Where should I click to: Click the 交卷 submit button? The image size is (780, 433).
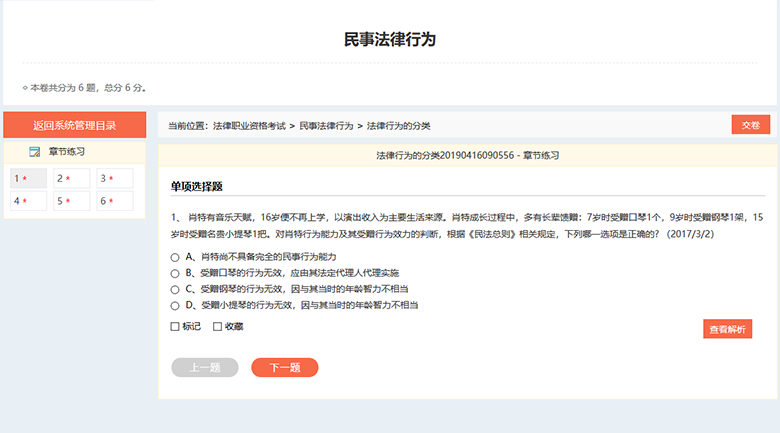(750, 125)
